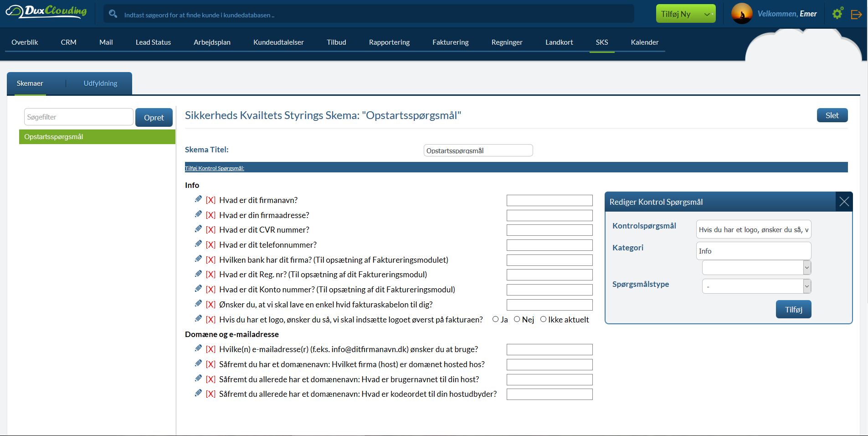Click the Kontrolspørgsmål text field
The height and width of the screenshot is (436, 868).
(x=754, y=229)
